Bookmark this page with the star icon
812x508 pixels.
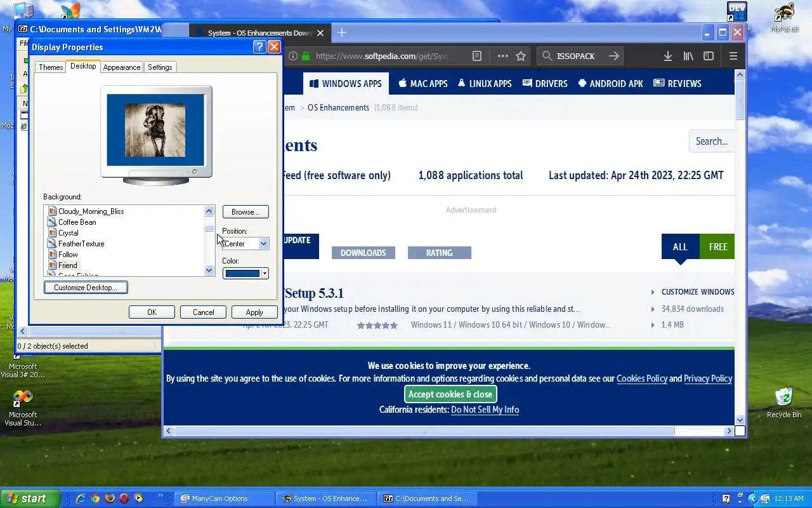(x=521, y=56)
